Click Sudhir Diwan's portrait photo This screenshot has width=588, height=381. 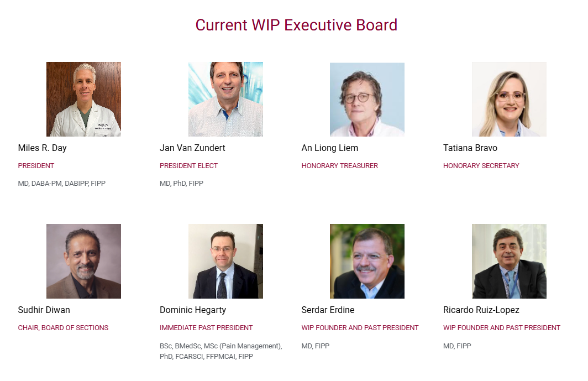click(83, 261)
